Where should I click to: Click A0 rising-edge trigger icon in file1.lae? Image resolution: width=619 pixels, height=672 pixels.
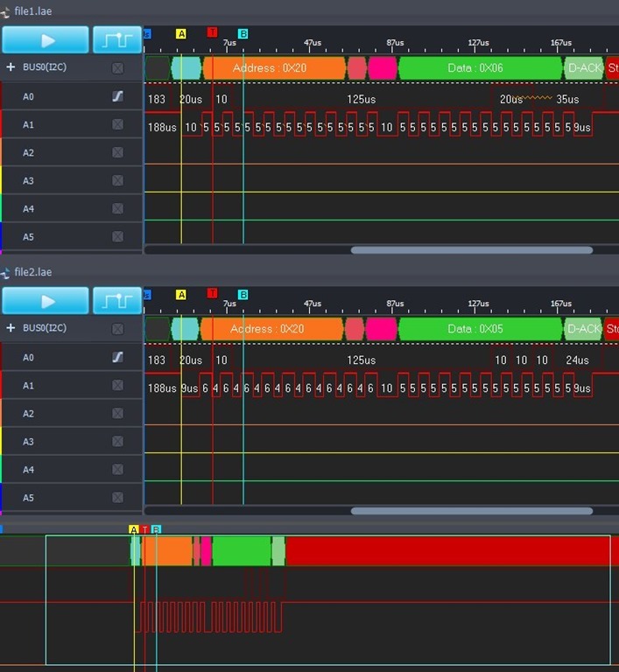117,97
